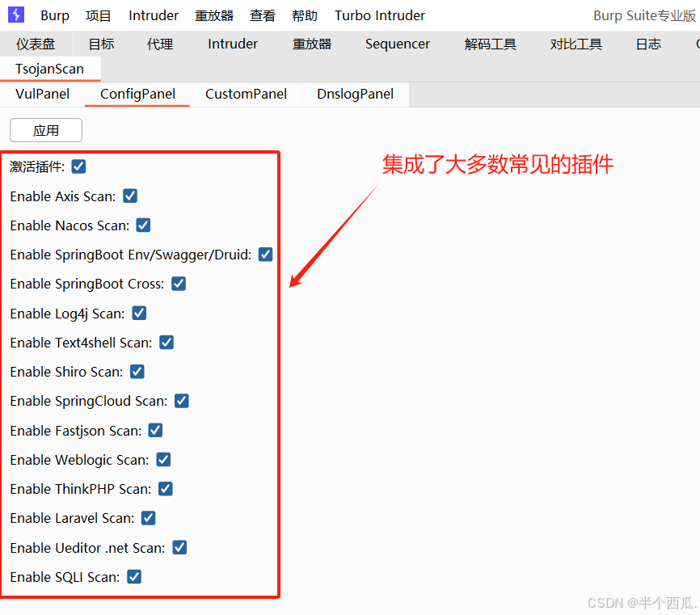Toggle the 激活插件 checkbox
The height and width of the screenshot is (615, 700).
pyautogui.click(x=78, y=167)
